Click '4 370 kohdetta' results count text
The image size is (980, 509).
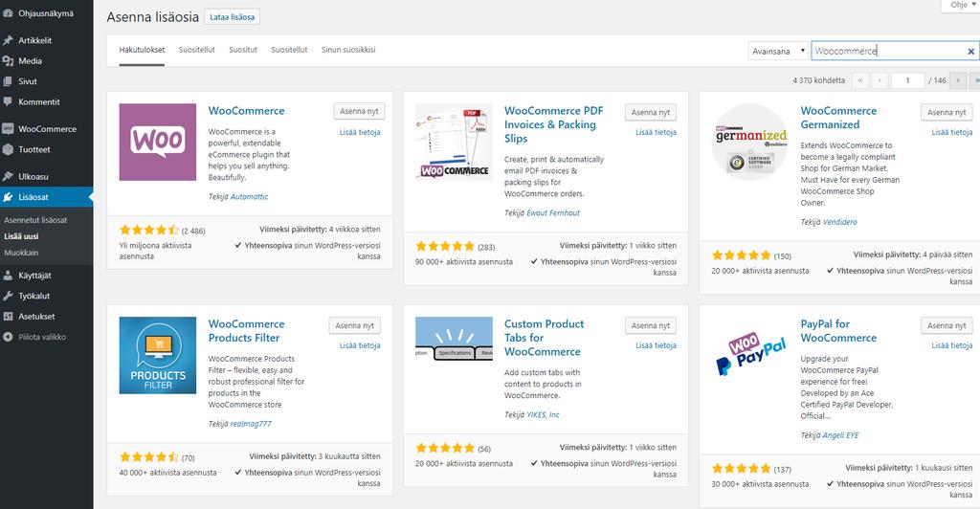click(x=819, y=80)
